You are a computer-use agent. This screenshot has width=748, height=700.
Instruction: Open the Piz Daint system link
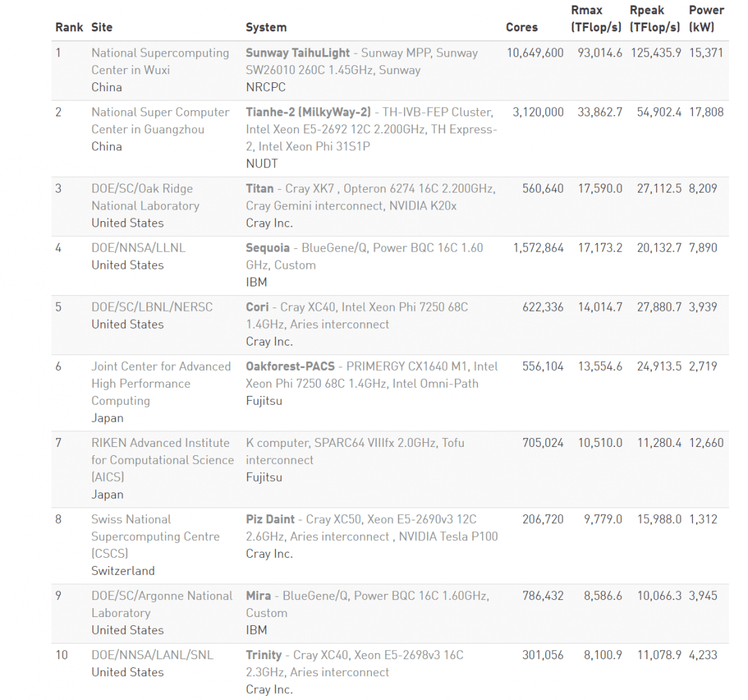[x=371, y=527]
